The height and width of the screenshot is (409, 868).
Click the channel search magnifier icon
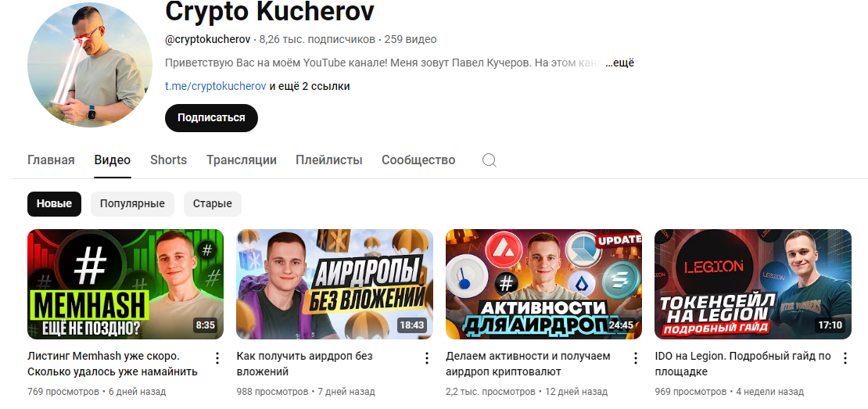[489, 160]
